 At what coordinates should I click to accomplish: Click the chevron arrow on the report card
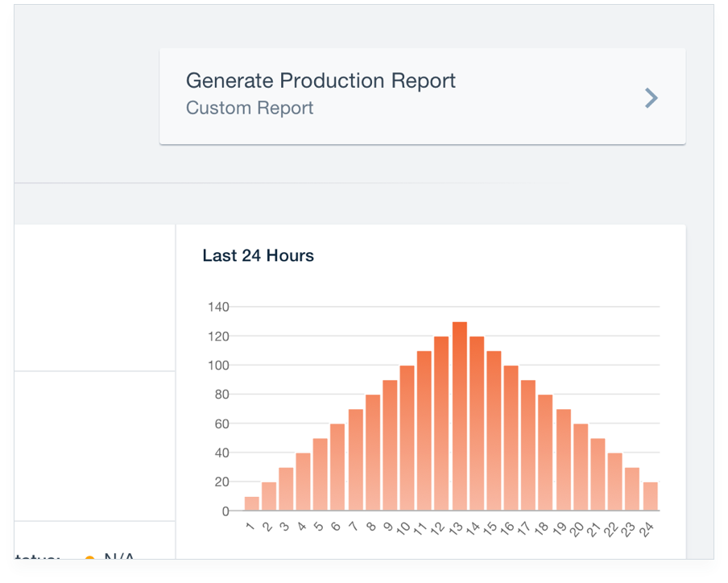[651, 98]
